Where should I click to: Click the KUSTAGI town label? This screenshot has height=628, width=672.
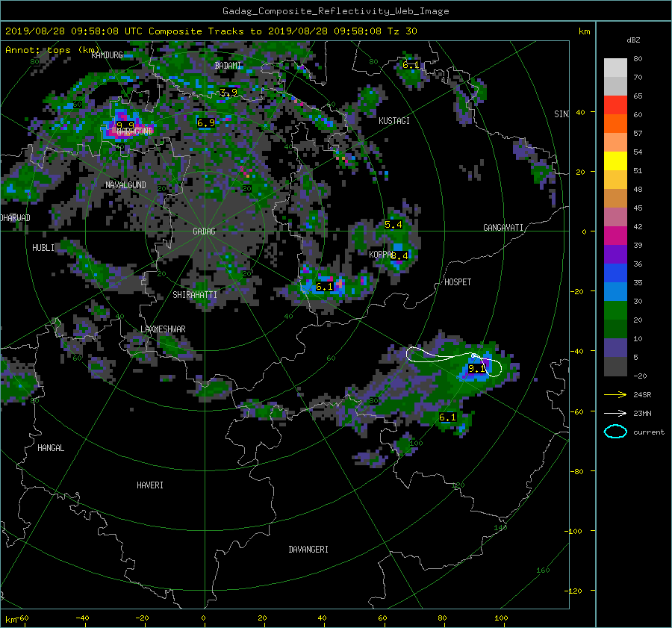pos(393,121)
